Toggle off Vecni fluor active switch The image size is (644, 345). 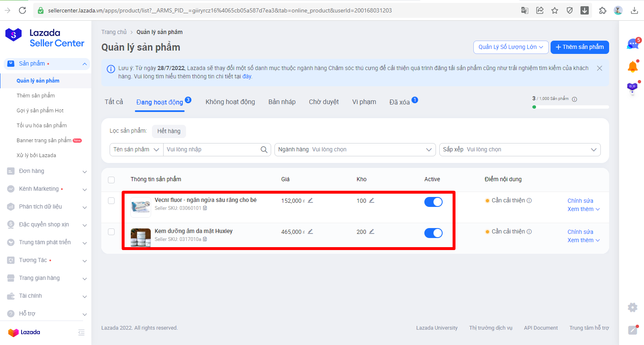433,202
